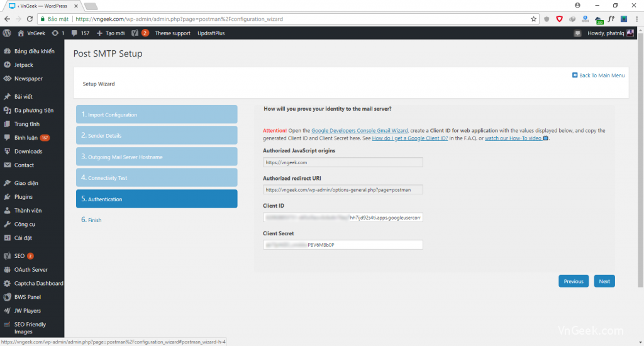Go to step 6 Finish
The width and height of the screenshot is (644, 346).
tap(91, 220)
